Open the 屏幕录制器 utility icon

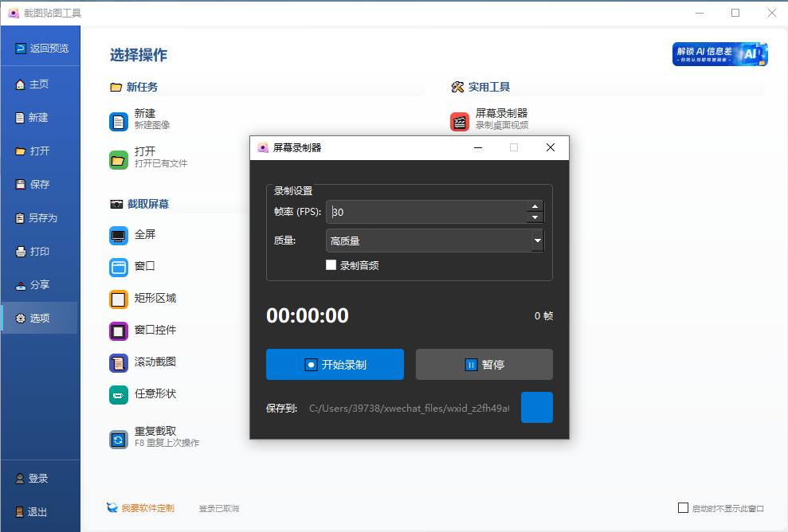(459, 122)
